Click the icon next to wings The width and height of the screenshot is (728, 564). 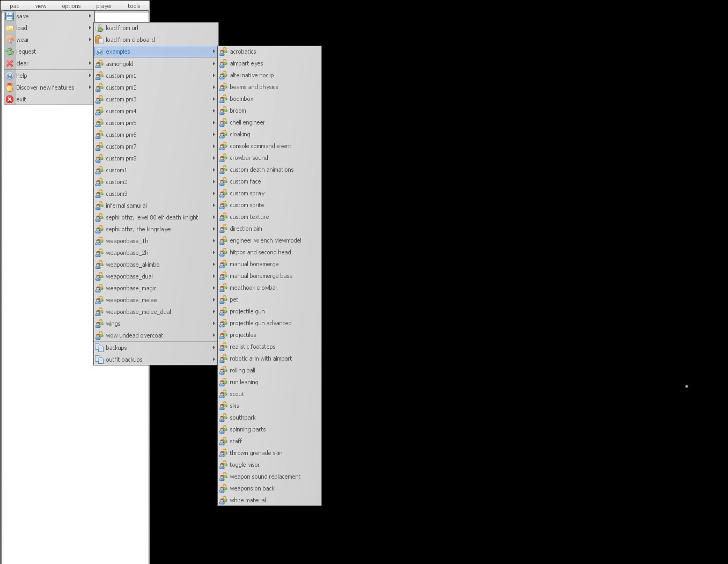(x=99, y=324)
